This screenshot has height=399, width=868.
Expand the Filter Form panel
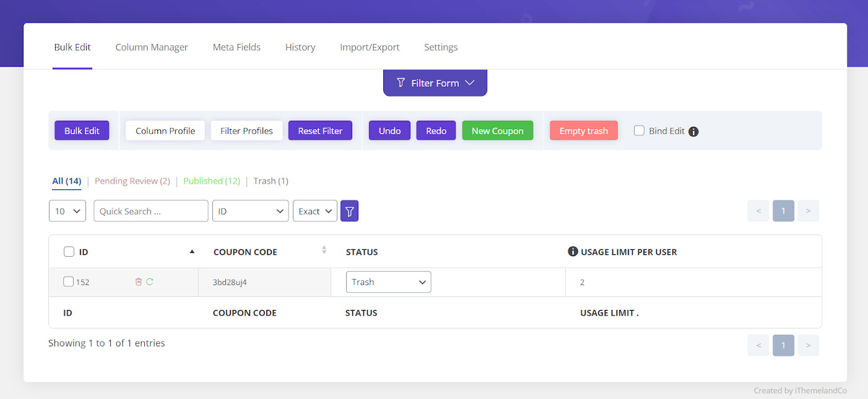435,83
